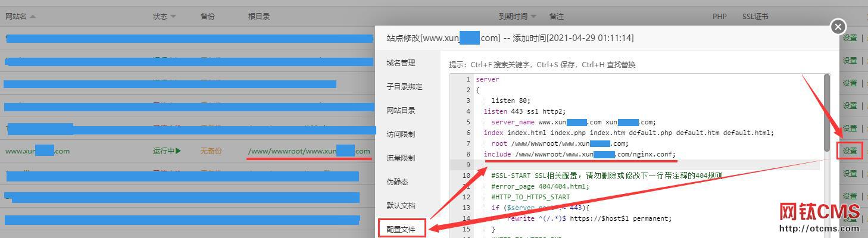This screenshot has width=868, height=238.
Task: Go to 访问限制 settings
Action: tap(401, 134)
